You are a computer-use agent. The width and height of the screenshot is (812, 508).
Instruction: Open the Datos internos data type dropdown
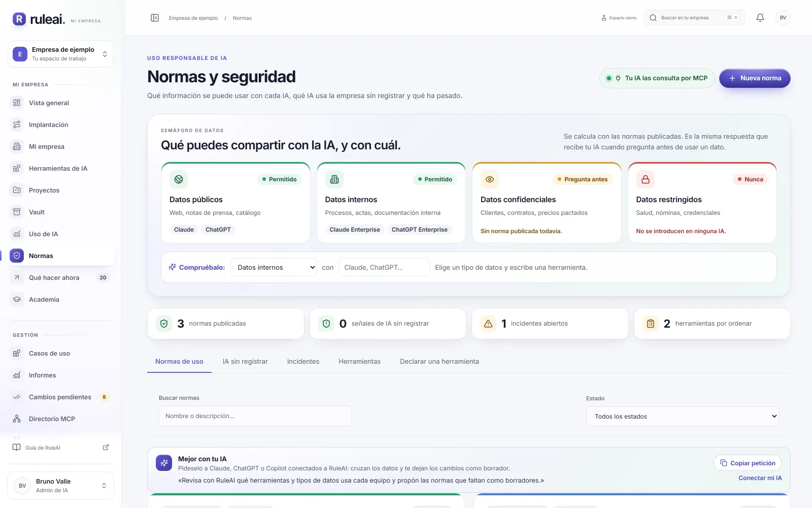pyautogui.click(x=274, y=267)
